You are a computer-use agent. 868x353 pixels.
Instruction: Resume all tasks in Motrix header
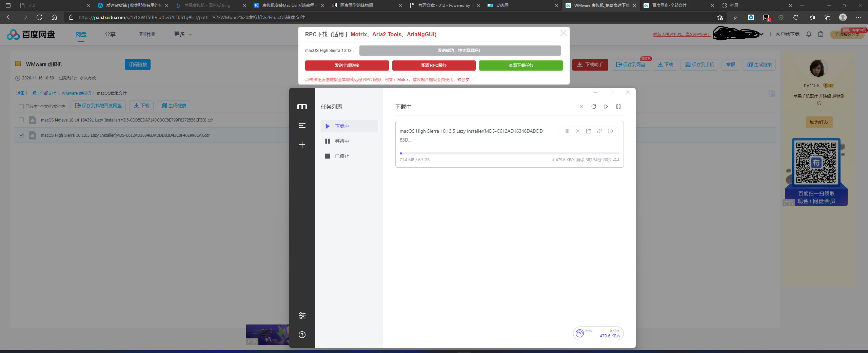point(606,107)
